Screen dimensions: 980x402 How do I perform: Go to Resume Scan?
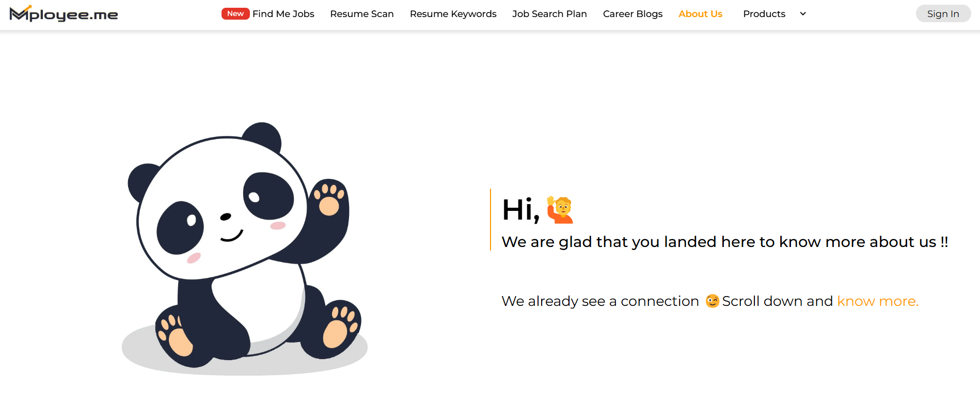click(362, 14)
